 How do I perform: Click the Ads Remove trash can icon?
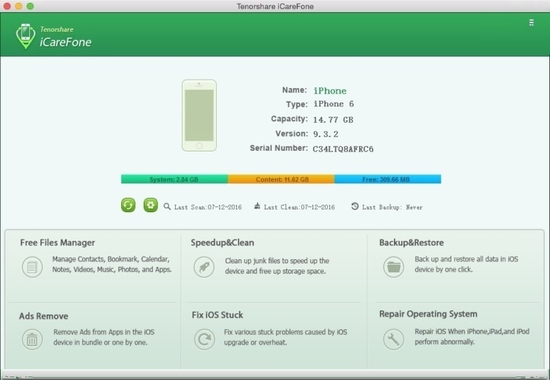tap(32, 339)
